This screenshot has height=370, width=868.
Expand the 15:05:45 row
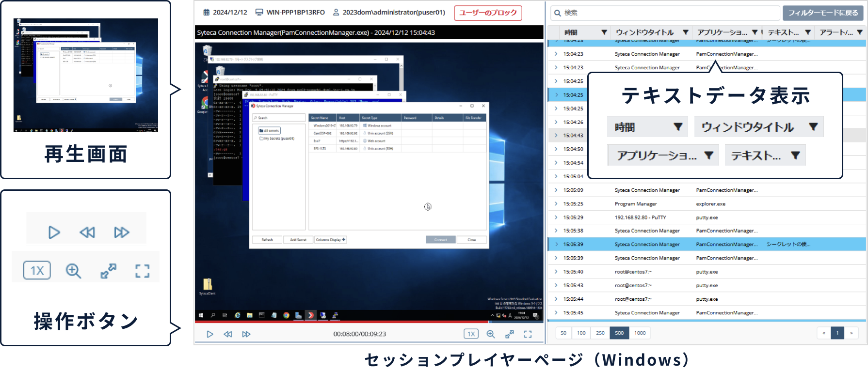(x=556, y=313)
